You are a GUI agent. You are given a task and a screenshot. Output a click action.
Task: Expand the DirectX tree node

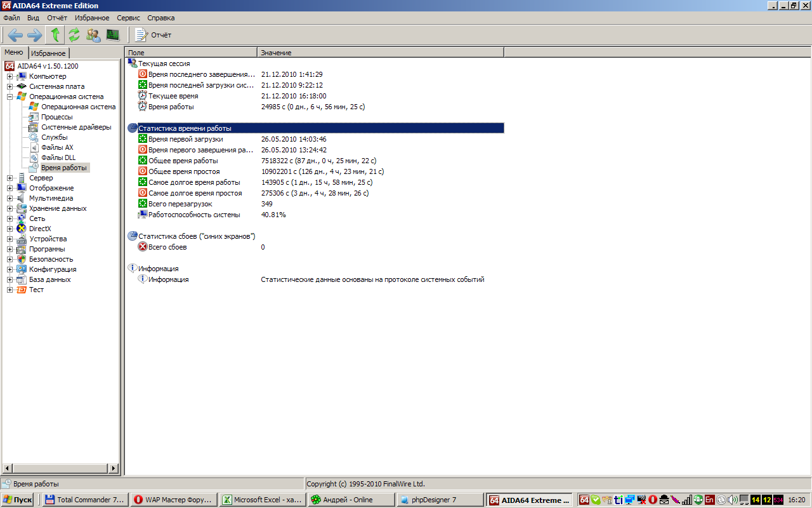coord(10,229)
